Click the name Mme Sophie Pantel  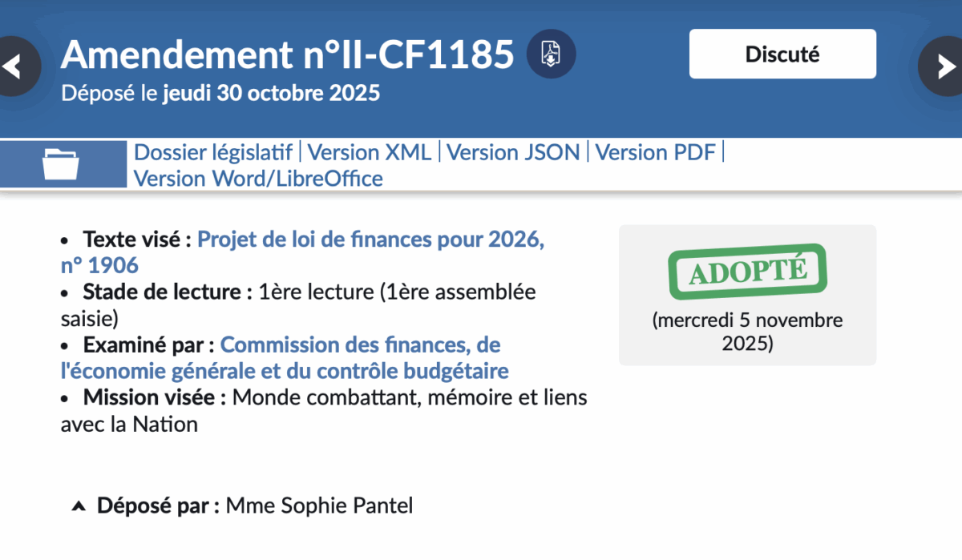[319, 506]
